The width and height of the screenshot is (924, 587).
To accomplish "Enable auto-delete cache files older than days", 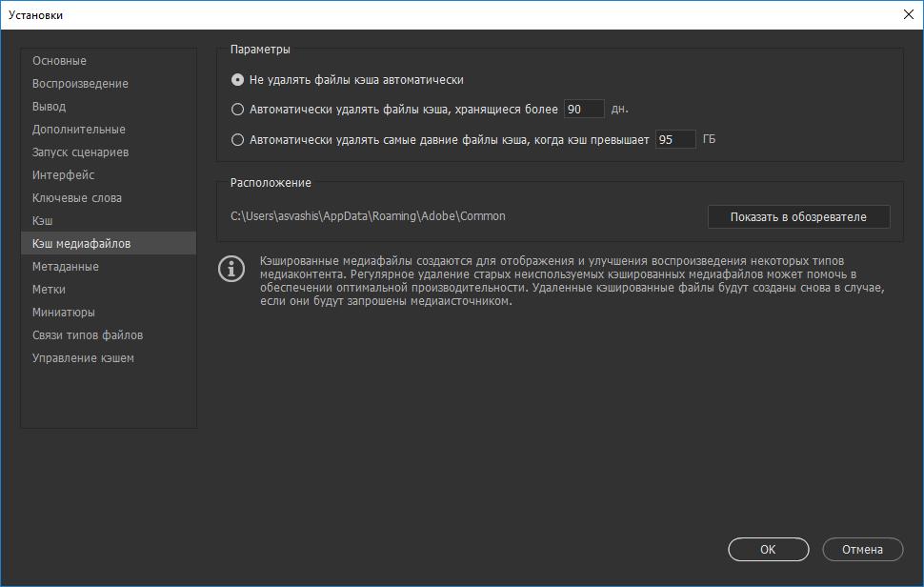I will (x=237, y=110).
